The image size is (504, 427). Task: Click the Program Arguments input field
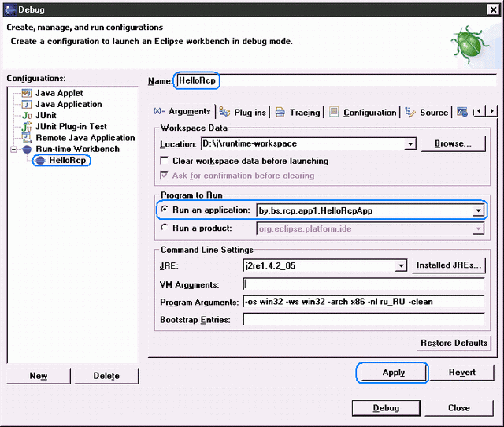click(x=364, y=302)
